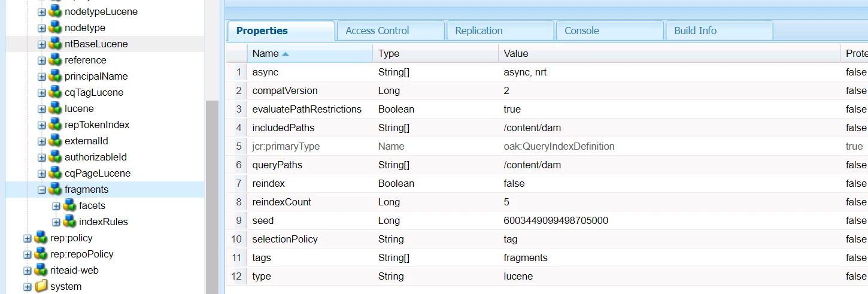Click the node icon beside riteaid-web
Image resolution: width=868 pixels, height=294 pixels.
click(41, 270)
